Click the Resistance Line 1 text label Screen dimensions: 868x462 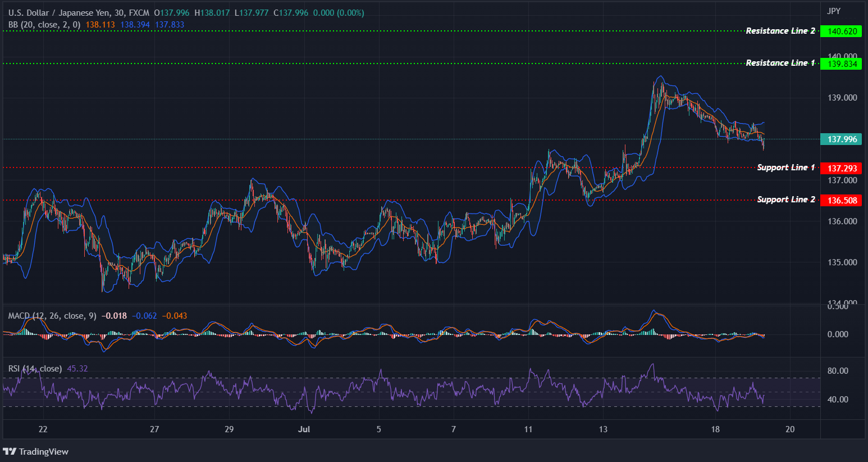781,62
